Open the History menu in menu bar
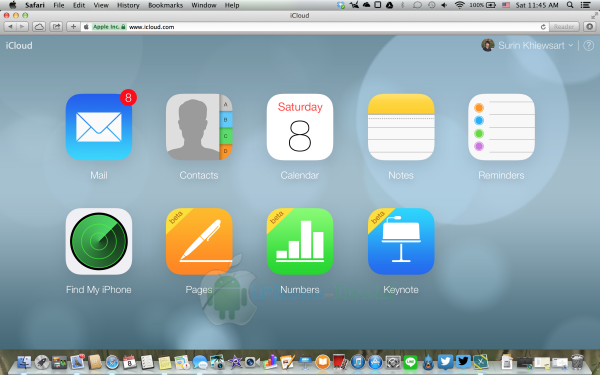 pyautogui.click(x=128, y=5)
